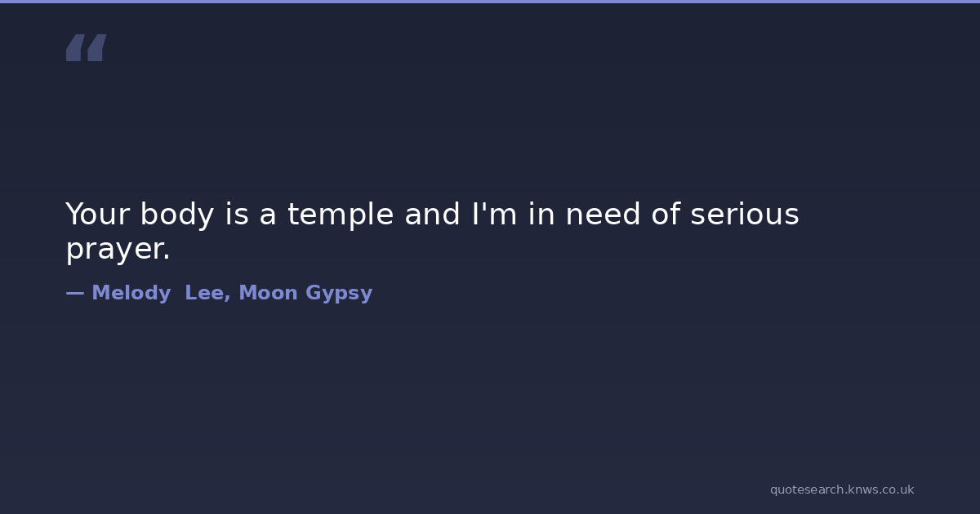The image size is (980, 514).
Task: Click the em dash before Melody
Action: (74, 293)
